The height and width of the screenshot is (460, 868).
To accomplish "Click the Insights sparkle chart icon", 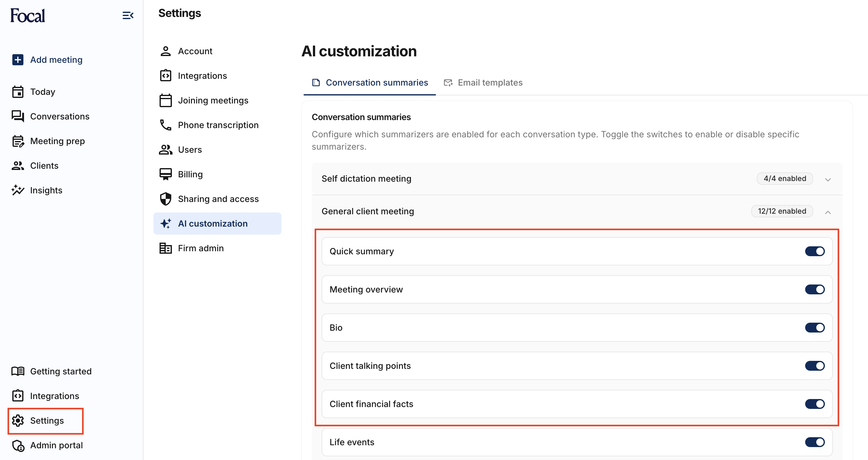I will [18, 190].
